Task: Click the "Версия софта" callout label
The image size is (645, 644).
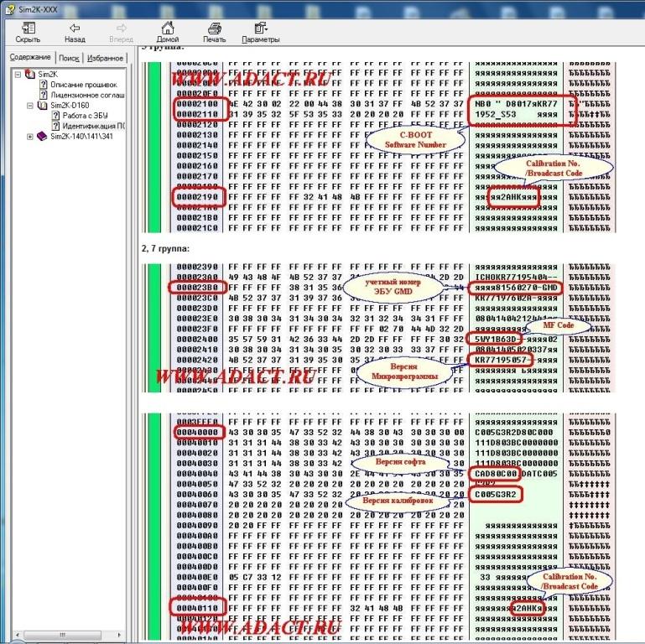Action: [400, 461]
